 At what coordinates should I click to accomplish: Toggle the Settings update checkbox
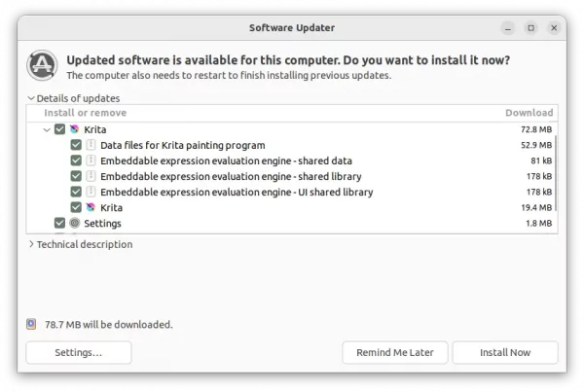tap(59, 223)
